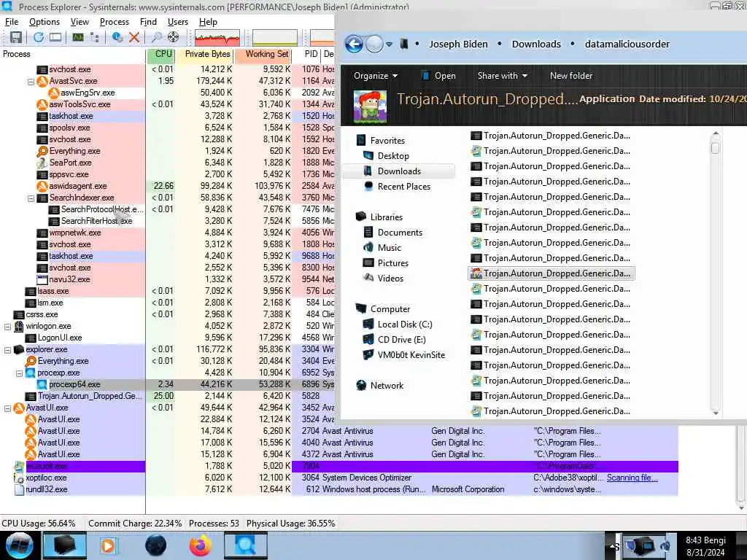Toggle the Show Process Tree toolbar icon
The image size is (747, 560).
point(94,37)
